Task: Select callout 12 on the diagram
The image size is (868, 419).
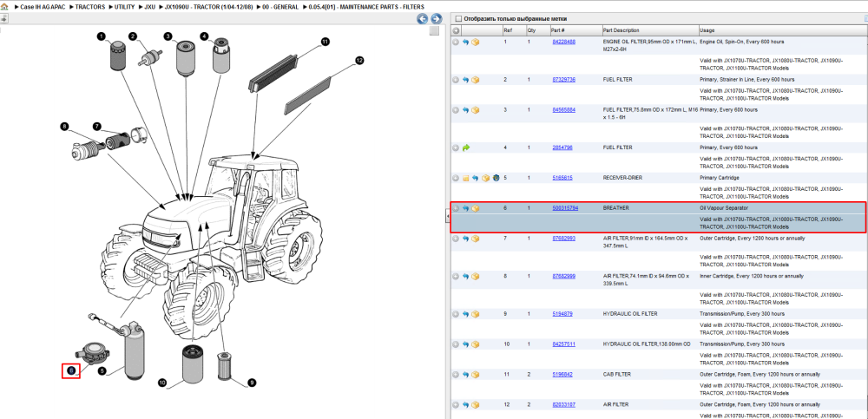Action: pyautogui.click(x=359, y=61)
